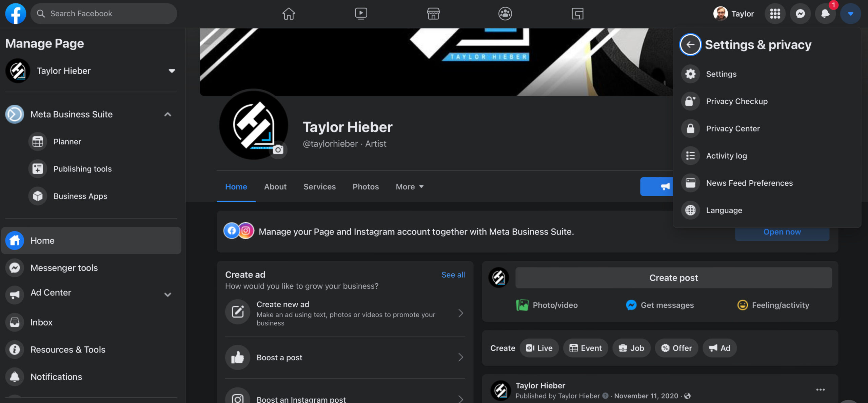Open the Messenger tools icon
The image size is (868, 403).
click(x=15, y=267)
